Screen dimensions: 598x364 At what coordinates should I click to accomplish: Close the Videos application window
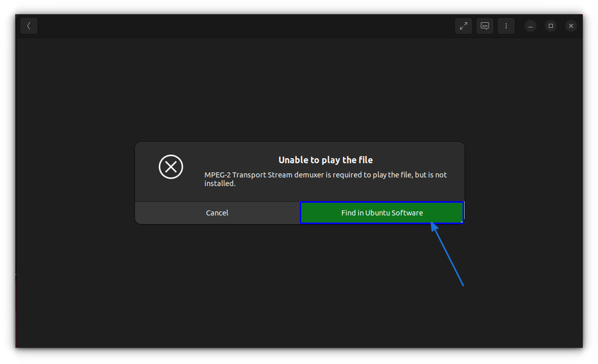click(571, 25)
